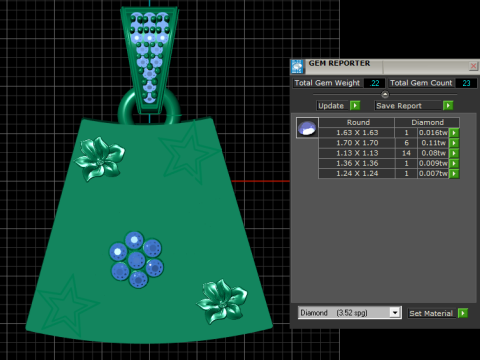The height and width of the screenshot is (360, 480).
Task: Click green arrow for 0.11tw row
Action: tap(454, 143)
